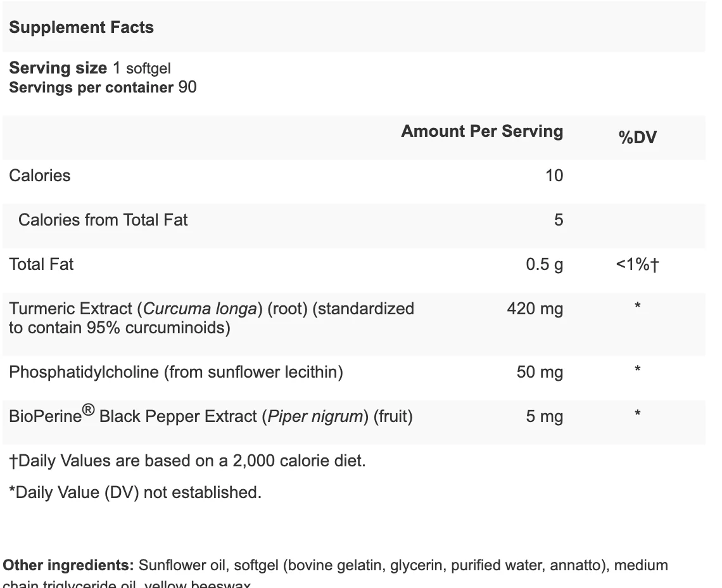This screenshot has width=722, height=588.
Task: Click the 5 mg BioPerine amount
Action: pos(544,416)
